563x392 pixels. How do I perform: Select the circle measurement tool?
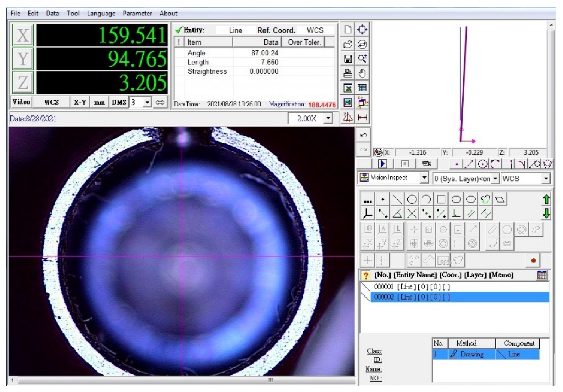click(x=412, y=199)
